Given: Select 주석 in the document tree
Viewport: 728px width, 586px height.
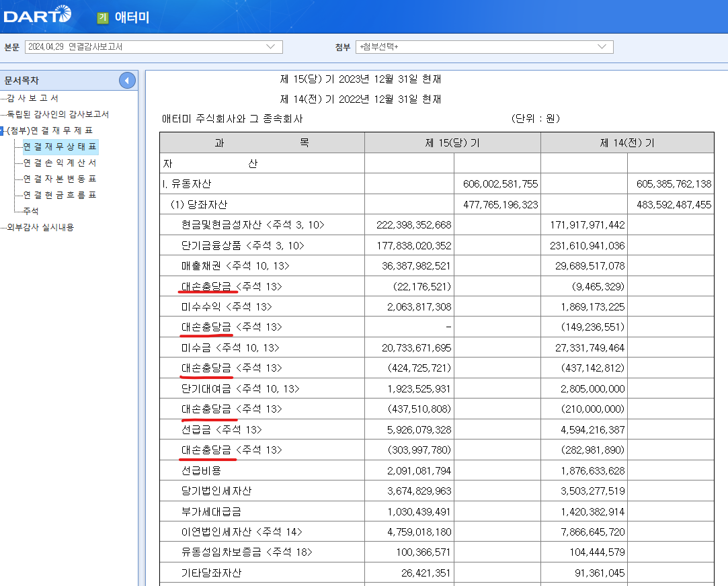Looking at the screenshot, I should [30, 209].
